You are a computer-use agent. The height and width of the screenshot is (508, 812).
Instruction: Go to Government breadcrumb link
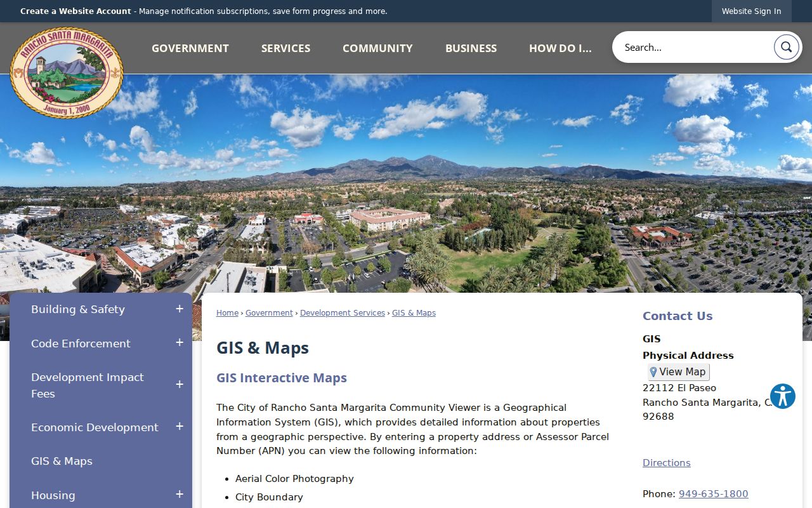pyautogui.click(x=269, y=313)
